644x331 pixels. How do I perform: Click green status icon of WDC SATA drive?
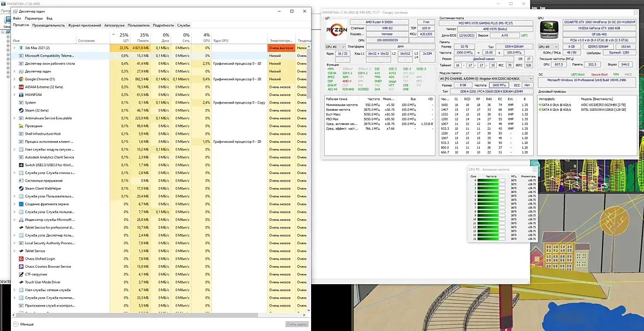coord(540,105)
